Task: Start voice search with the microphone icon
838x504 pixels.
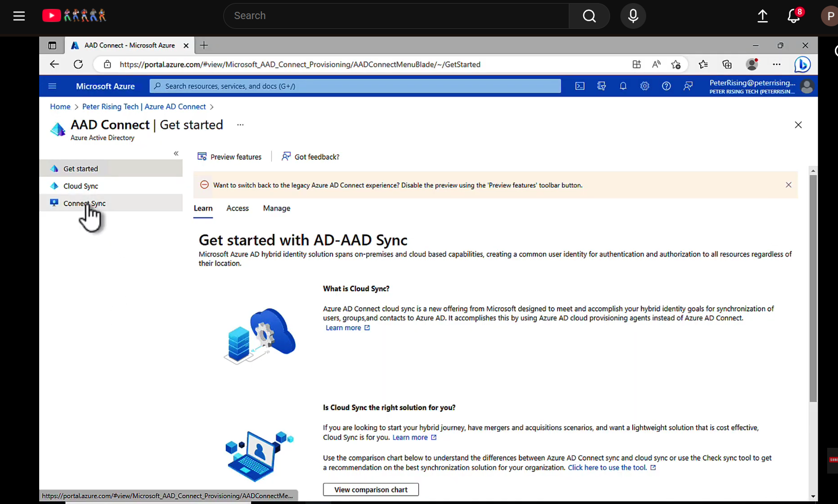Action: (x=633, y=16)
